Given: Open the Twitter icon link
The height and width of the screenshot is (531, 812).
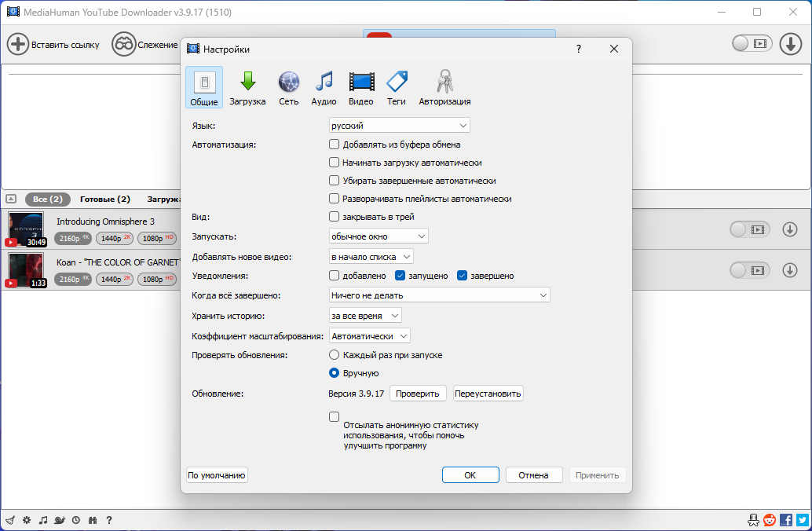Looking at the screenshot, I should (x=802, y=519).
